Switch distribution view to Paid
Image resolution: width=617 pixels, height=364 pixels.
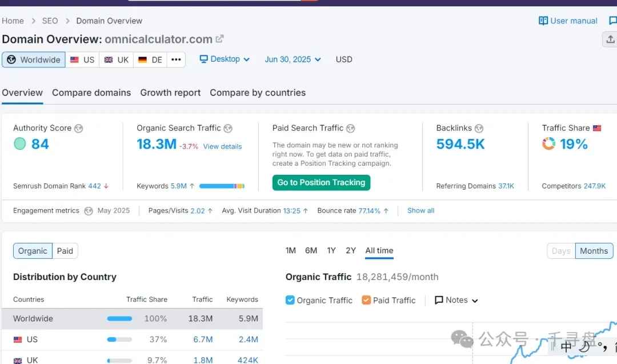pos(65,251)
